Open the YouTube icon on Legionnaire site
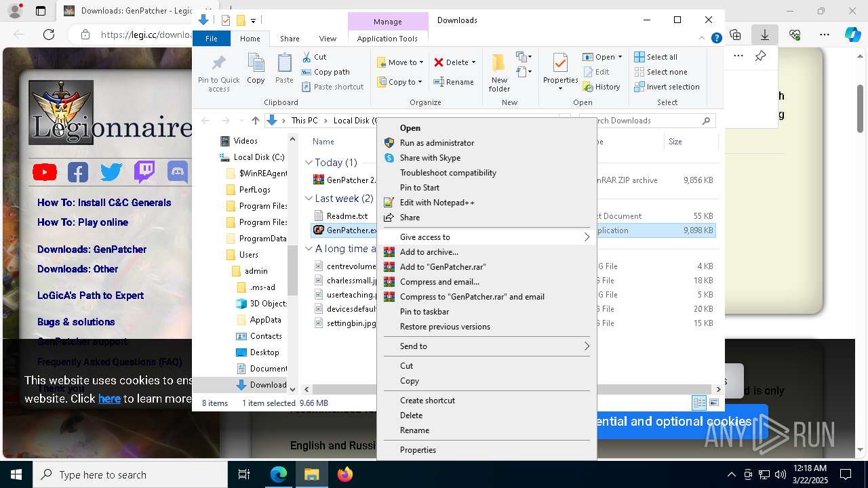868x488 pixels. pyautogui.click(x=45, y=172)
